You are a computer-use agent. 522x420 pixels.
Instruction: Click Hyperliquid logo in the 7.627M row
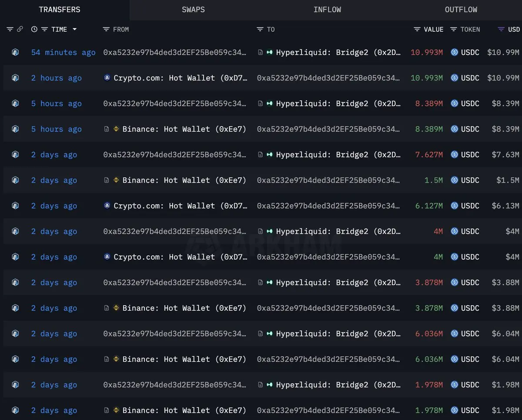[x=270, y=154]
